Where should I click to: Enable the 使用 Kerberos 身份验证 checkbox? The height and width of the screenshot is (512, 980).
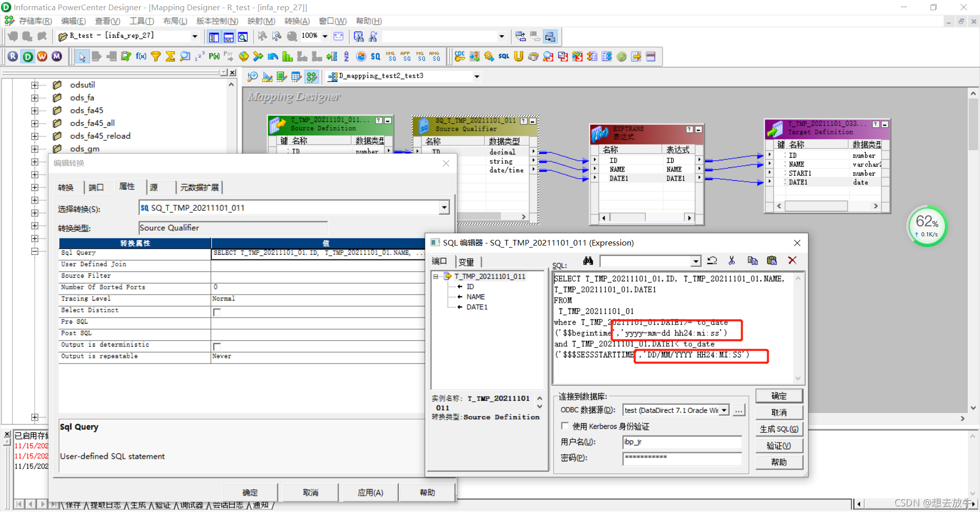565,426
